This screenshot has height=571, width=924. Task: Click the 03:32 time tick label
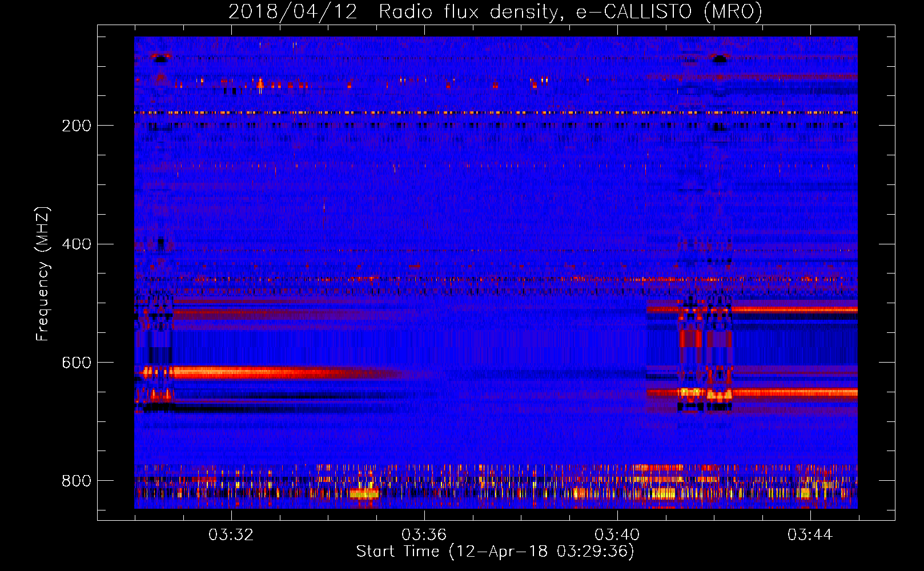231,535
